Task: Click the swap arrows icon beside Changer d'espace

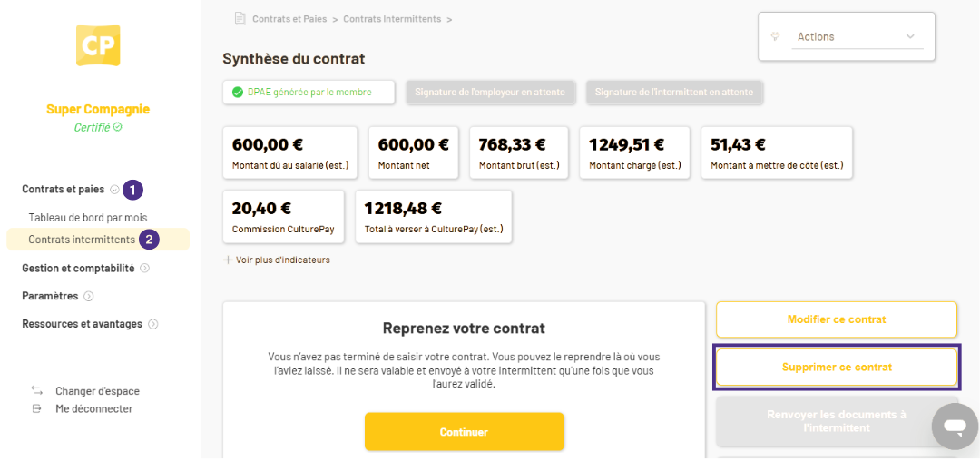Action: click(x=37, y=391)
